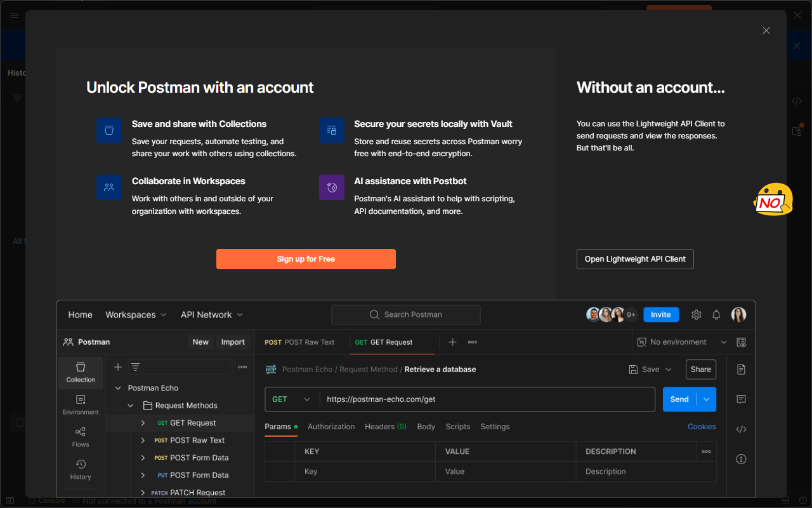The height and width of the screenshot is (508, 812).
Task: Click the Key cell in params table
Action: [365, 472]
